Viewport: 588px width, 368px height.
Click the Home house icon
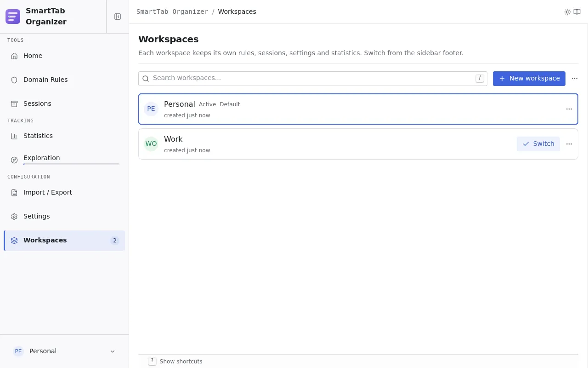point(14,56)
